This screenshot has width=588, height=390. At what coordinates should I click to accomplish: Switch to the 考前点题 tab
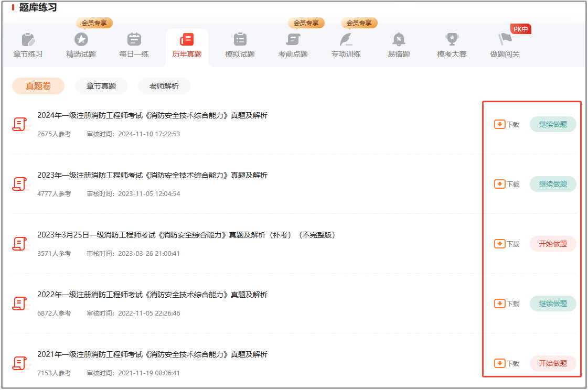(x=293, y=47)
